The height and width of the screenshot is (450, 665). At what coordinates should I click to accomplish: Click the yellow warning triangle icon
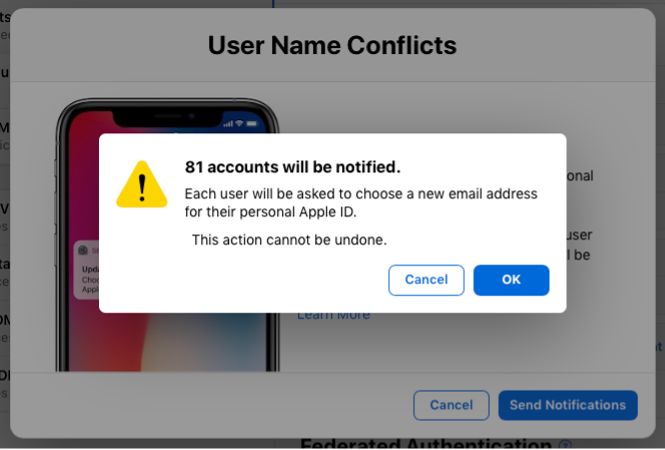[142, 184]
